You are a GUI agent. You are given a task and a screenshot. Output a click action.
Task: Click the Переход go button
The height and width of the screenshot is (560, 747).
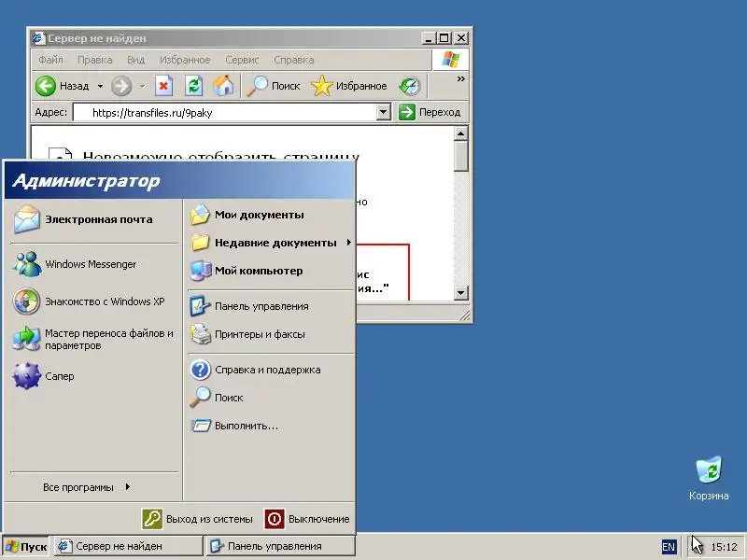point(430,113)
